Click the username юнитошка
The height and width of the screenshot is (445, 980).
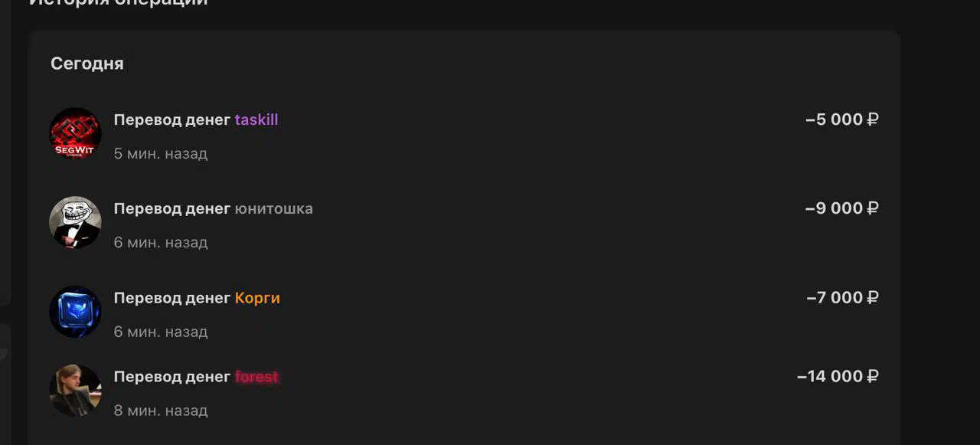(x=273, y=209)
